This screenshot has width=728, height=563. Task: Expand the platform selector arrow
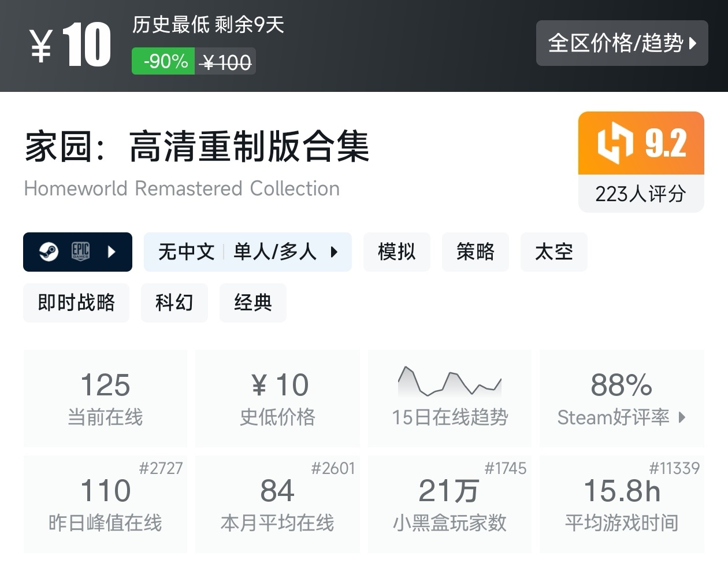pos(112,251)
